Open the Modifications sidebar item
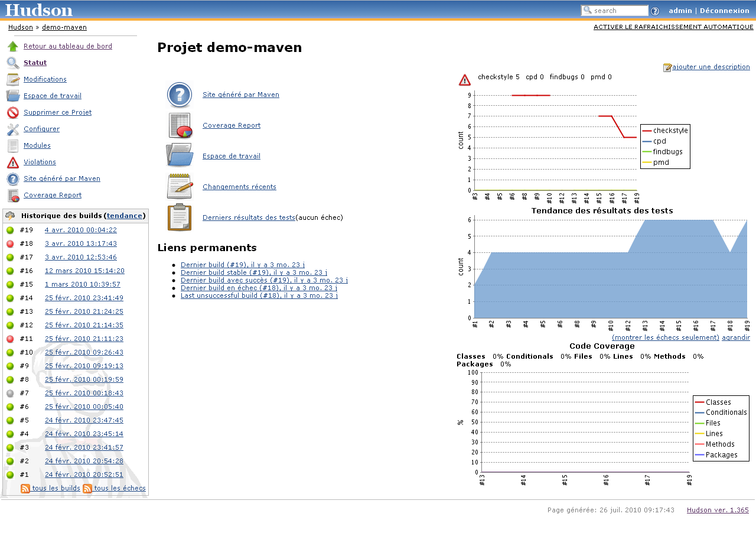756x533 pixels. coord(45,80)
